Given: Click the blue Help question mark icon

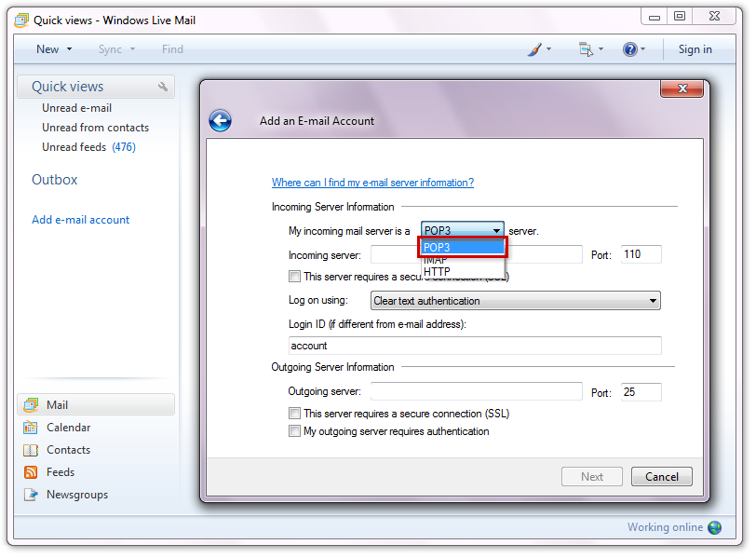Looking at the screenshot, I should [x=629, y=49].
